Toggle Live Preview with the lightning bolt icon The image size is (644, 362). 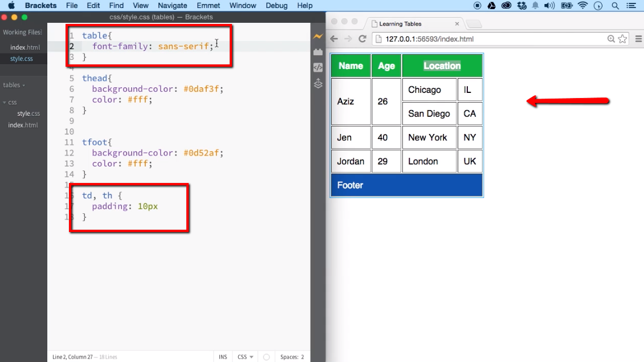coord(317,36)
